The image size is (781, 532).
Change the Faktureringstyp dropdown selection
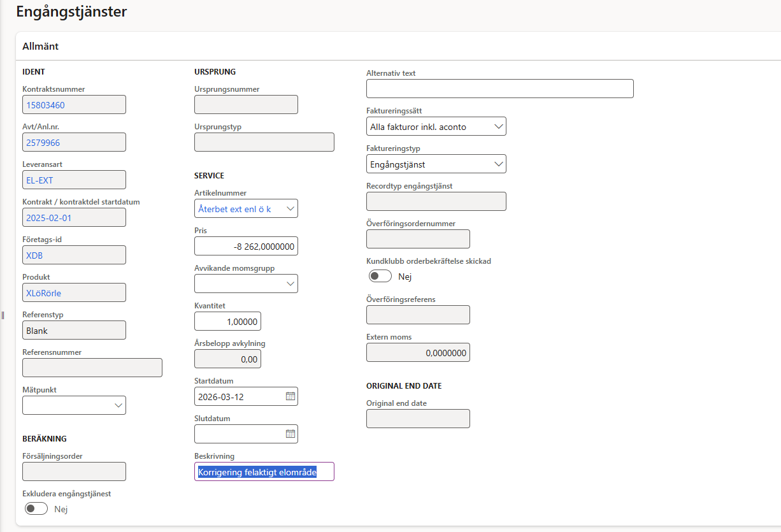pyautogui.click(x=499, y=164)
